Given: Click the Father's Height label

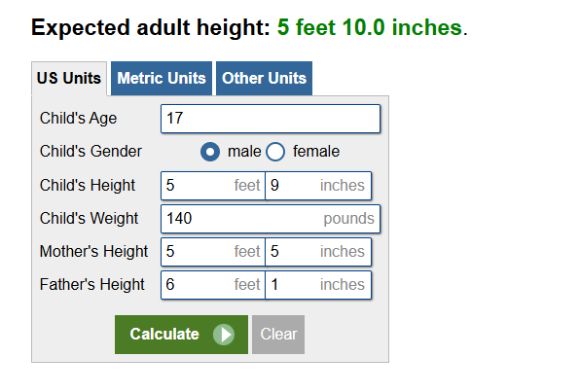Looking at the screenshot, I should (x=91, y=284).
